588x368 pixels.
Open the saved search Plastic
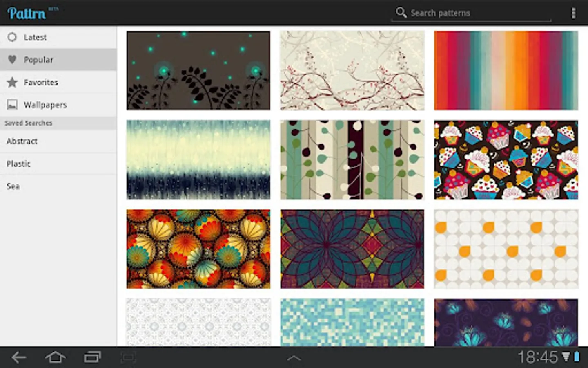tap(58, 164)
